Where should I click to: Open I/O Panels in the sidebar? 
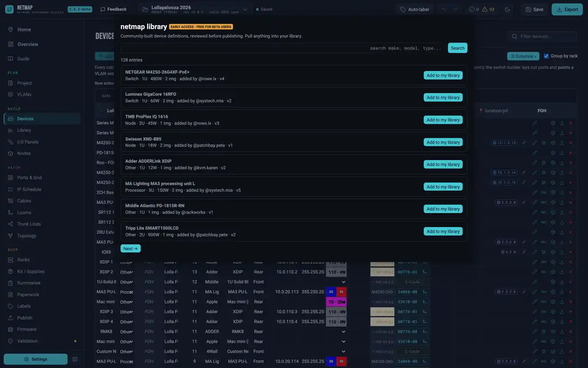pyautogui.click(x=28, y=142)
